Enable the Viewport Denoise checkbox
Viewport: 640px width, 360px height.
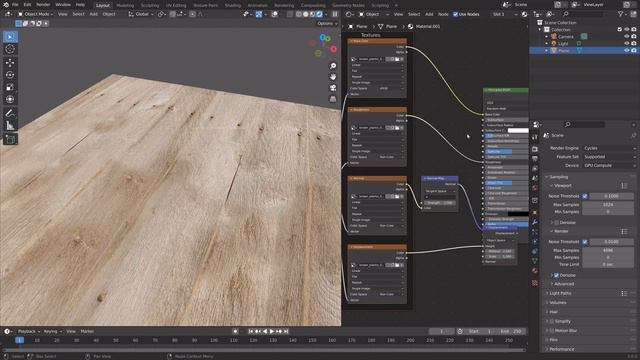[x=556, y=222]
